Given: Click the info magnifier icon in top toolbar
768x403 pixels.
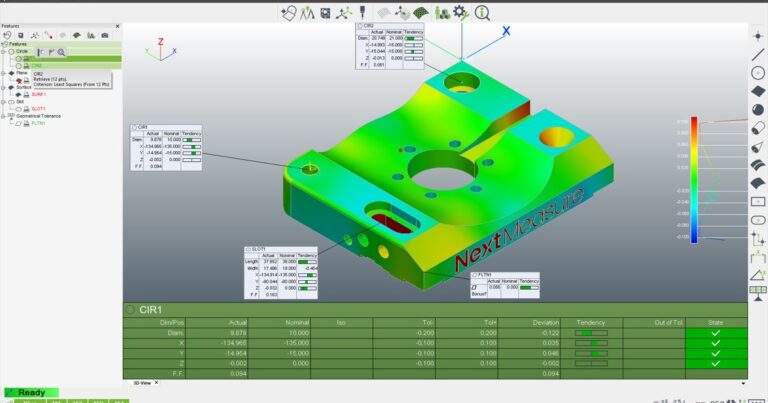Looking at the screenshot, I should pos(482,13).
